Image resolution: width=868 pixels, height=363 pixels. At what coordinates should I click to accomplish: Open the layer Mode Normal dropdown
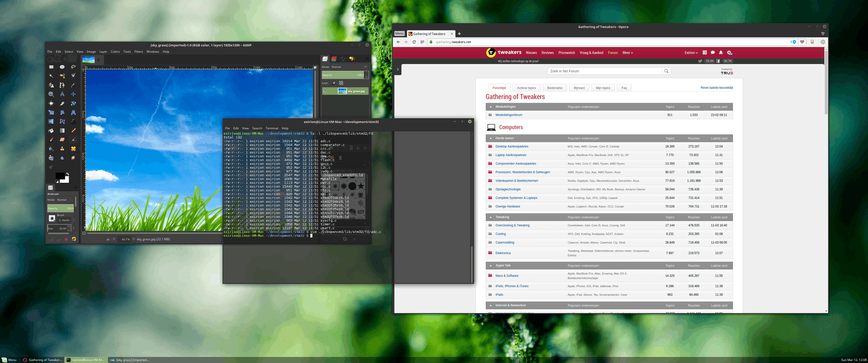(349, 67)
